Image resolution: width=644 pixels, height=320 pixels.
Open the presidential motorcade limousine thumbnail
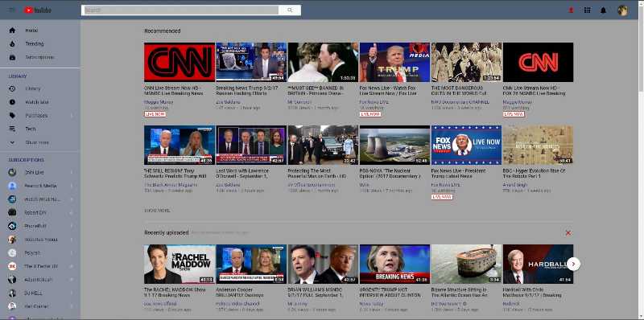pos(323,145)
